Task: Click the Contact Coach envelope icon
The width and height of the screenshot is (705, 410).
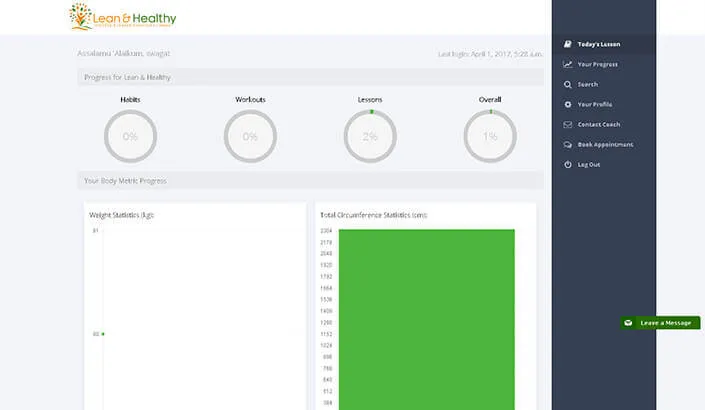Action: 568,125
